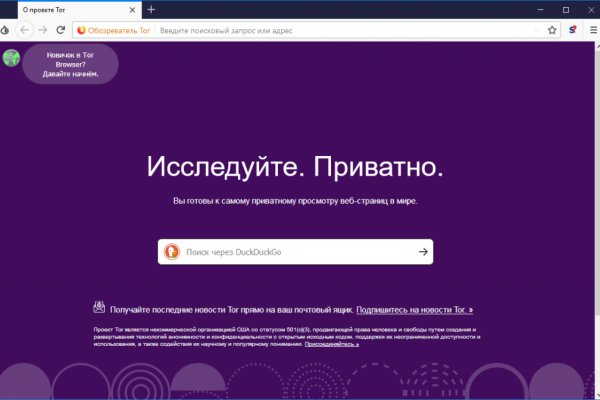Go back with the back arrow
This screenshot has height=400, width=600.
(x=25, y=30)
